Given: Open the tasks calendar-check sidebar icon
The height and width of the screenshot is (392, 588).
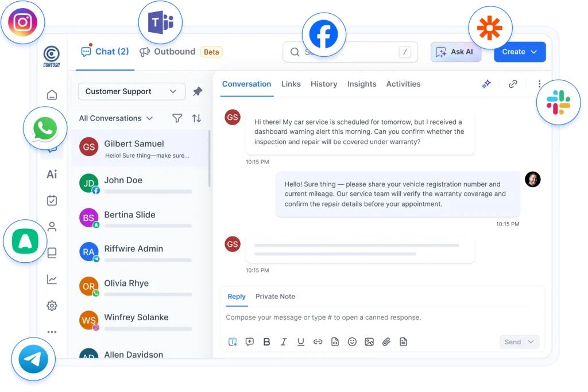Looking at the screenshot, I should (x=52, y=200).
